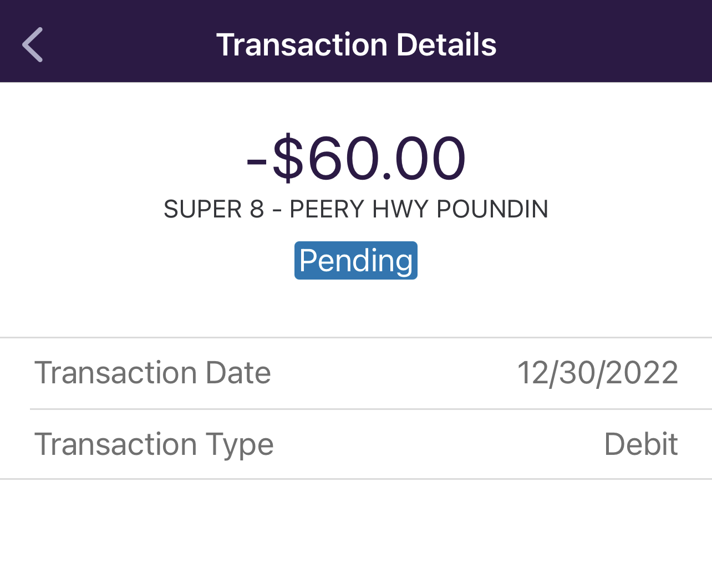Select the 12/30/2022 date value

597,373
